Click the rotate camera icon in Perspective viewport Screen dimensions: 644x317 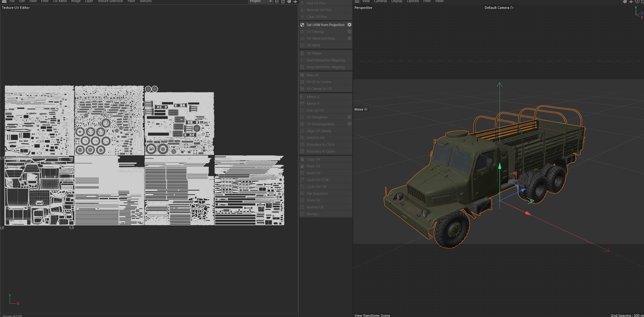point(637,1)
